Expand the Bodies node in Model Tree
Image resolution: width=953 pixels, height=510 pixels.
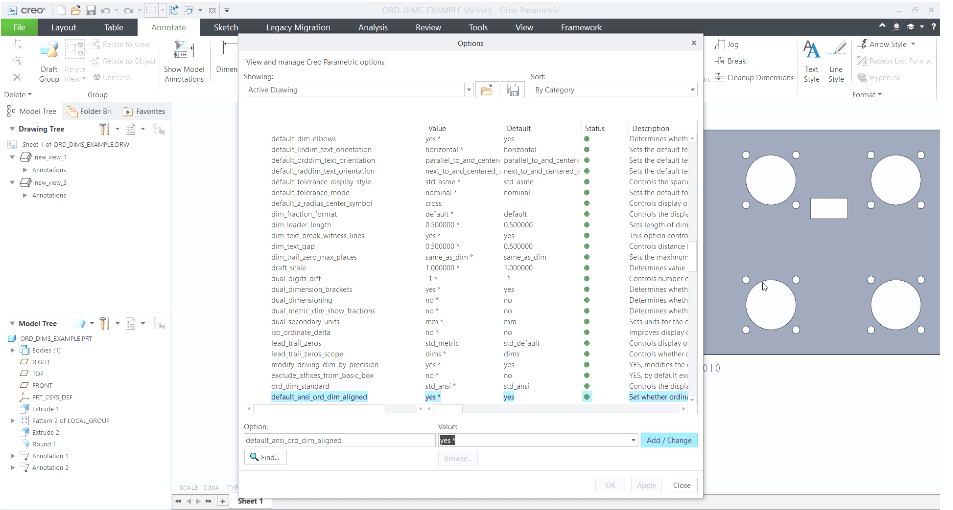coord(13,351)
